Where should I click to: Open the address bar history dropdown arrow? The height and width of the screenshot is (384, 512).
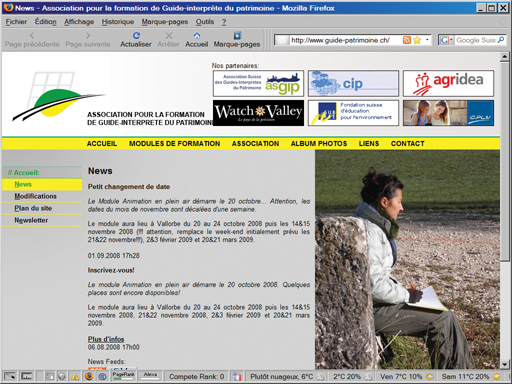(x=427, y=40)
